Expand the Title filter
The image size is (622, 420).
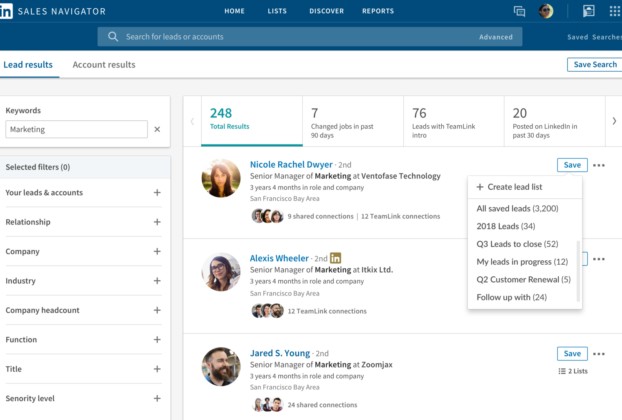(157, 369)
